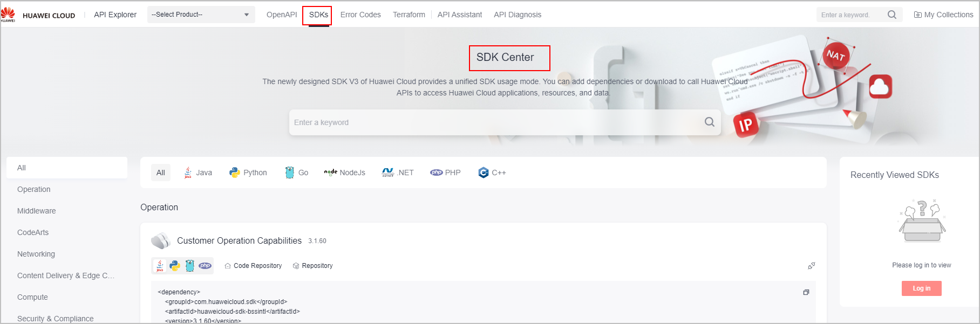Viewport: 980px width, 324px height.
Task: Click the Recently Viewed SDKs heading
Action: 895,175
